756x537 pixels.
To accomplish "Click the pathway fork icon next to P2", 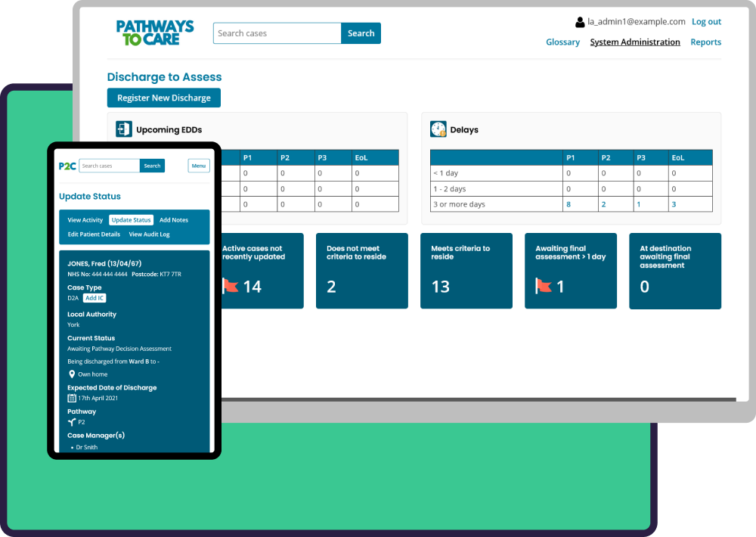I will tap(72, 422).
